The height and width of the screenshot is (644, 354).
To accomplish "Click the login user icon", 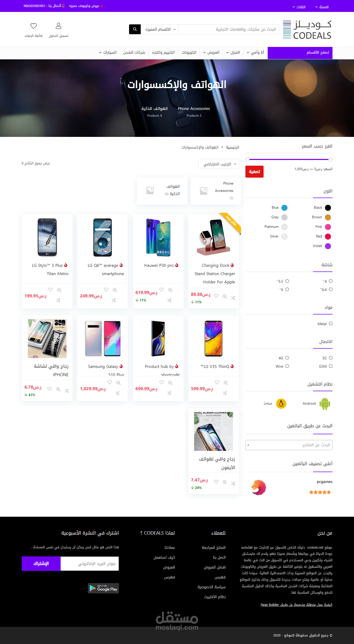I will pos(59,26).
